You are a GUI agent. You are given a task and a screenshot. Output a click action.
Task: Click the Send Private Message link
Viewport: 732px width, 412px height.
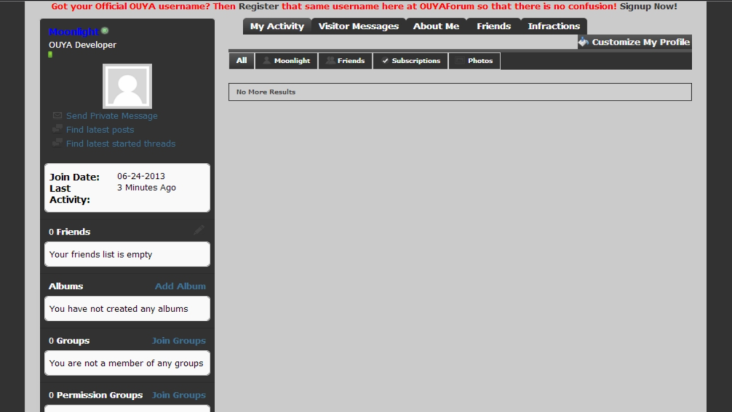pos(112,116)
